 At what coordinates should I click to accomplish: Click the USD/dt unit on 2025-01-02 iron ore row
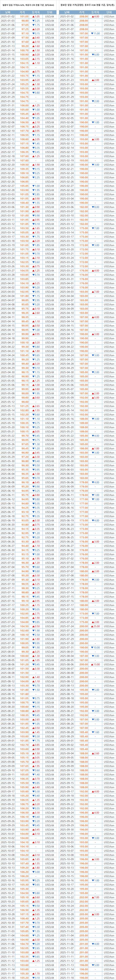pos(49,17)
